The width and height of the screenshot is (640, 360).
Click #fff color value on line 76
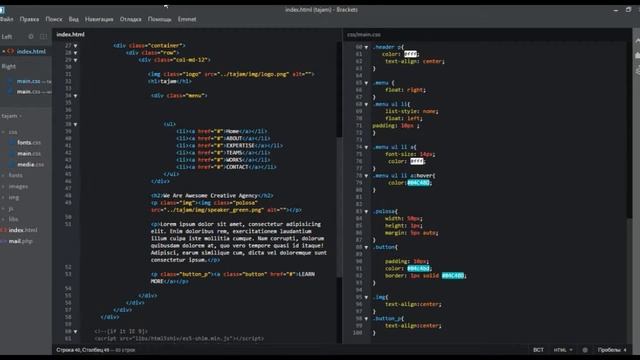click(417, 162)
